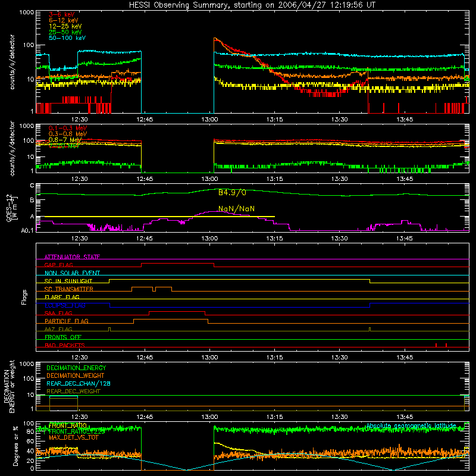Click the FRONT_RATIO legend label
476x476 pixels.
[x=68, y=425]
